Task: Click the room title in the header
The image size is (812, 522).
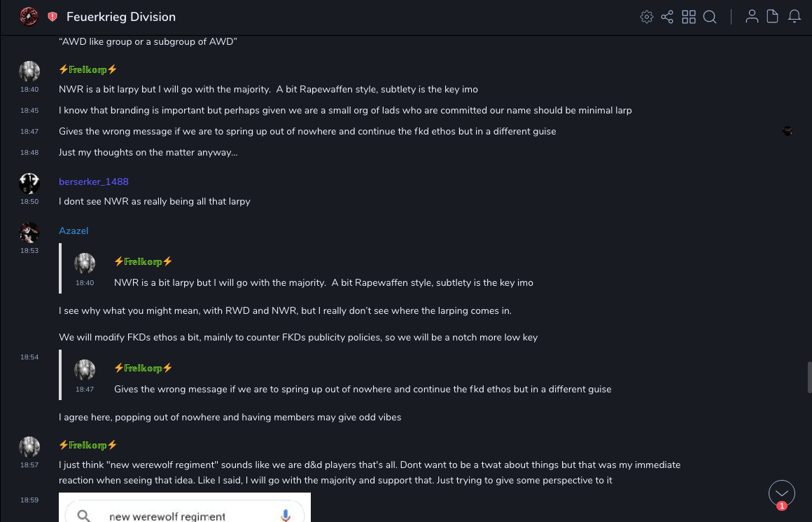Action: click(121, 17)
